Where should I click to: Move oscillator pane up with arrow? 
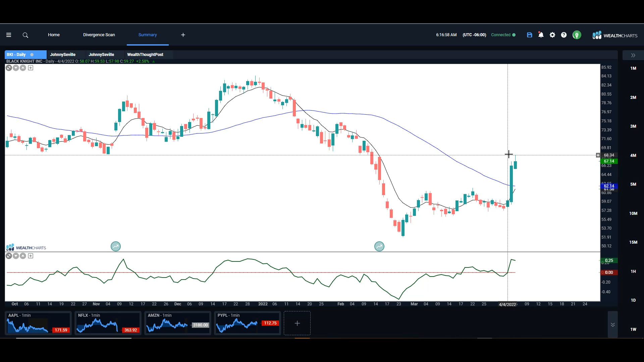(23, 256)
